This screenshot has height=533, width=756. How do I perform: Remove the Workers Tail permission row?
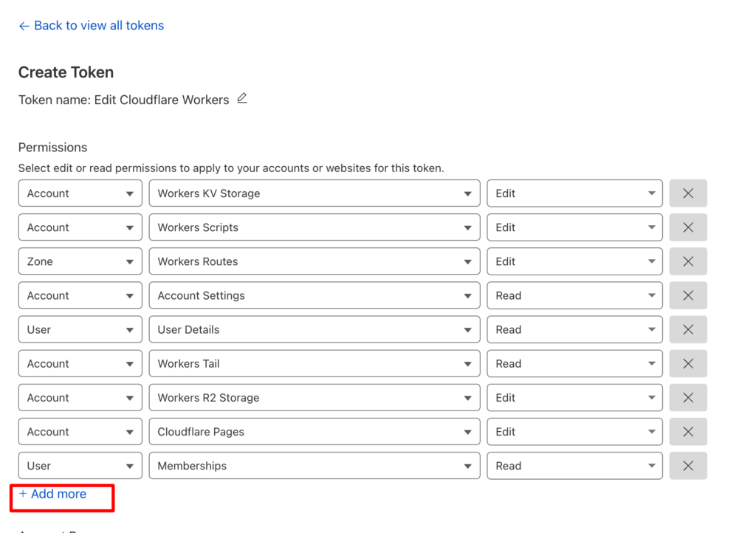pyautogui.click(x=688, y=363)
